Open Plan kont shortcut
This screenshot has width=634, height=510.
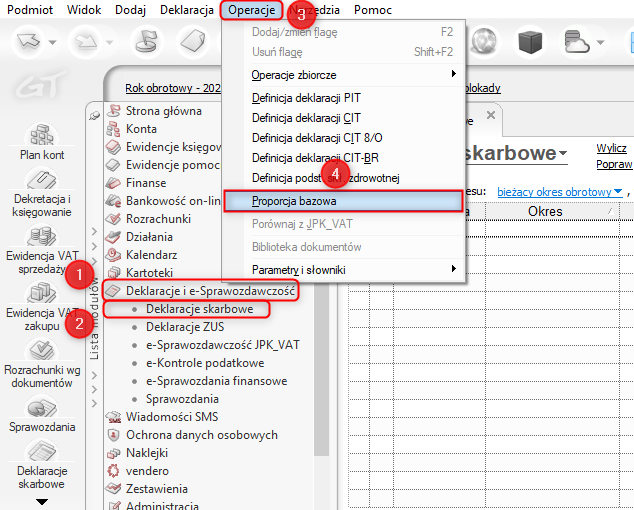[x=42, y=142]
